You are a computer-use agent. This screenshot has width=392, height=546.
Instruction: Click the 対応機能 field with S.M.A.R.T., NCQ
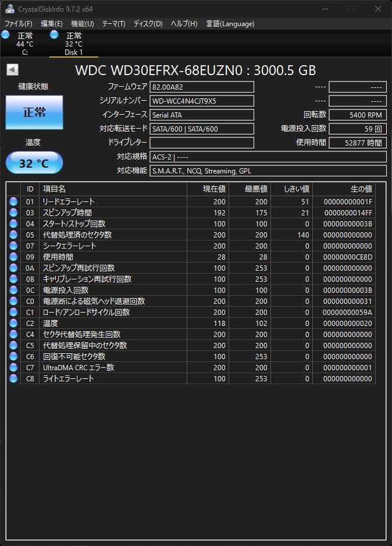268,171
